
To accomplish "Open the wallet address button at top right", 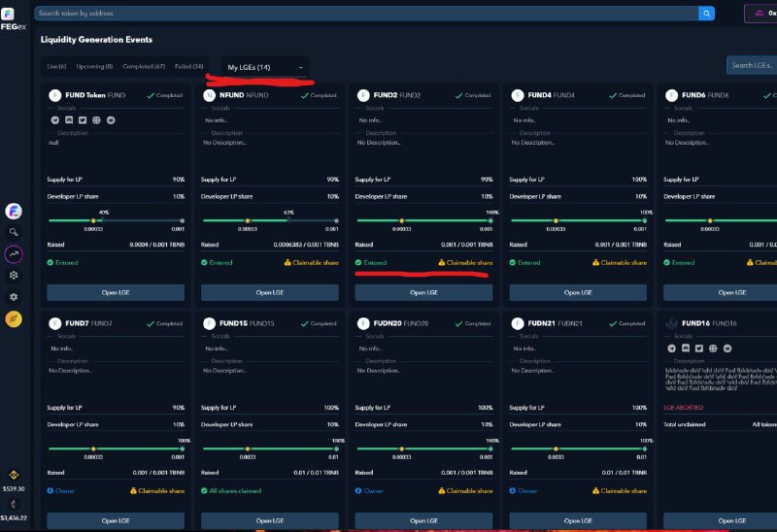I will (x=761, y=14).
